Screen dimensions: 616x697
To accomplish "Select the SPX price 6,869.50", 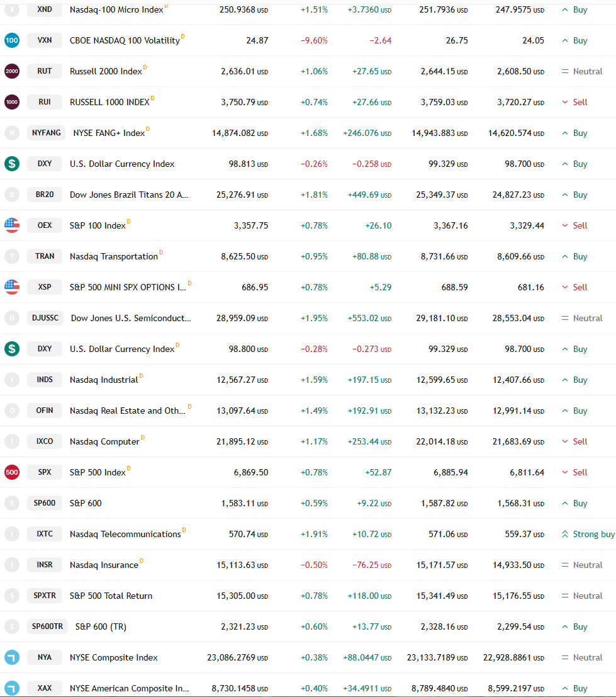I will point(251,472).
